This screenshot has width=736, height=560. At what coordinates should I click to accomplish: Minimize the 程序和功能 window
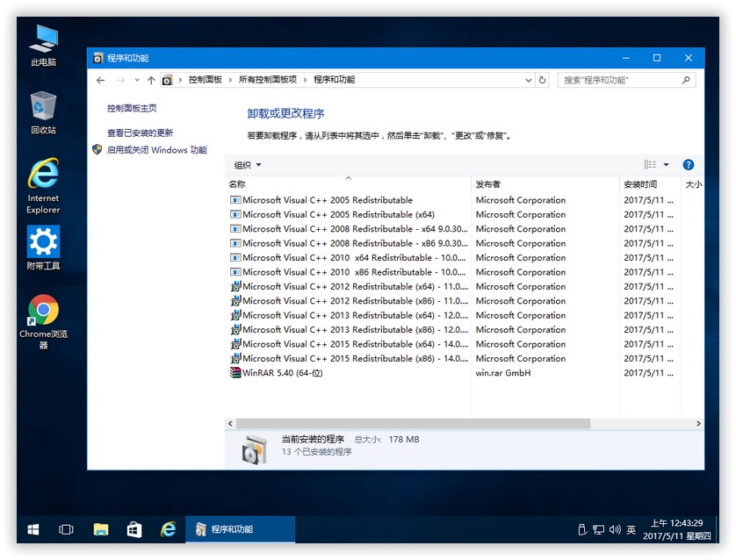click(x=625, y=58)
